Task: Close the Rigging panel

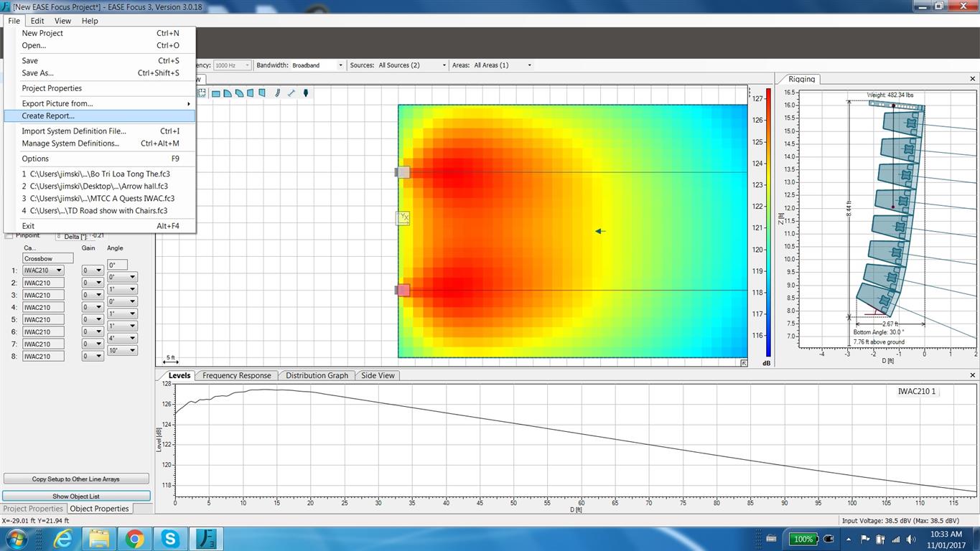Action: [x=973, y=79]
